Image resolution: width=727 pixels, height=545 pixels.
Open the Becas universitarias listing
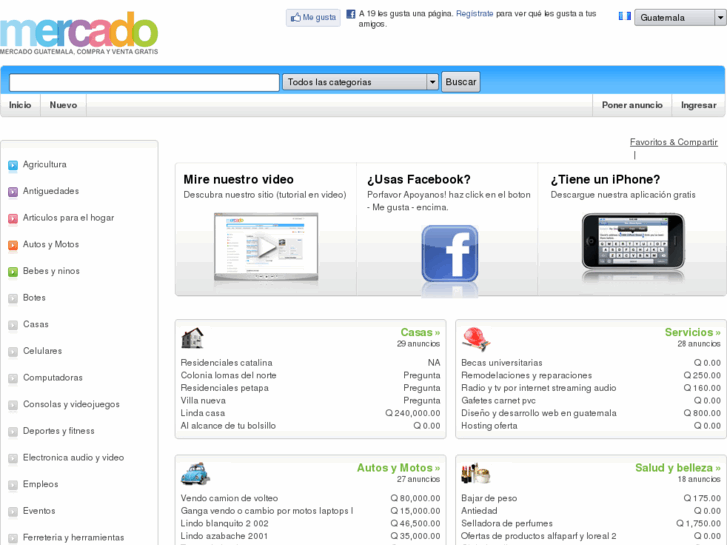coord(502,363)
